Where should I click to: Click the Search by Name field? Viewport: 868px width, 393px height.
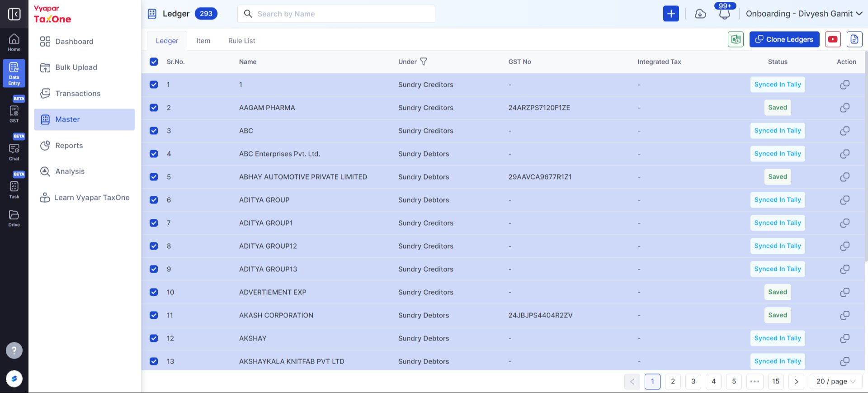pos(336,14)
